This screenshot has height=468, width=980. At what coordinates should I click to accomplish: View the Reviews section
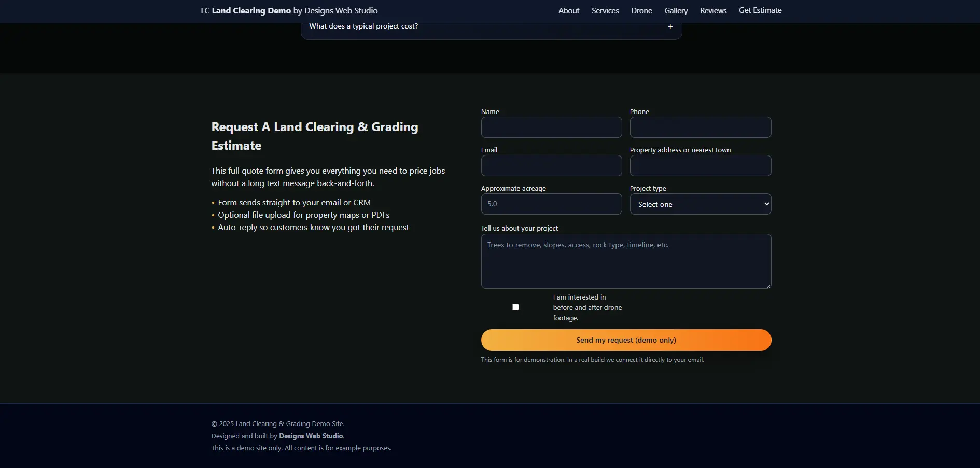(x=713, y=10)
